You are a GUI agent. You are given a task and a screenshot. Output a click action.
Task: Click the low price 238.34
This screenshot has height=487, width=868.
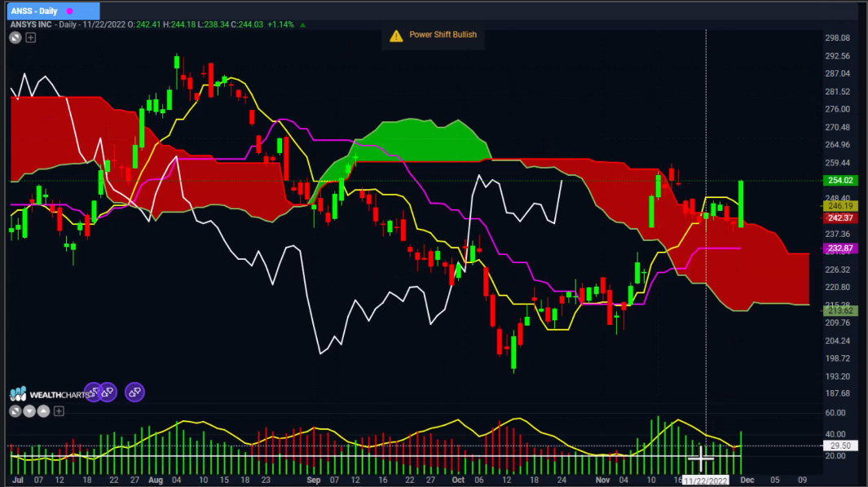[216, 25]
